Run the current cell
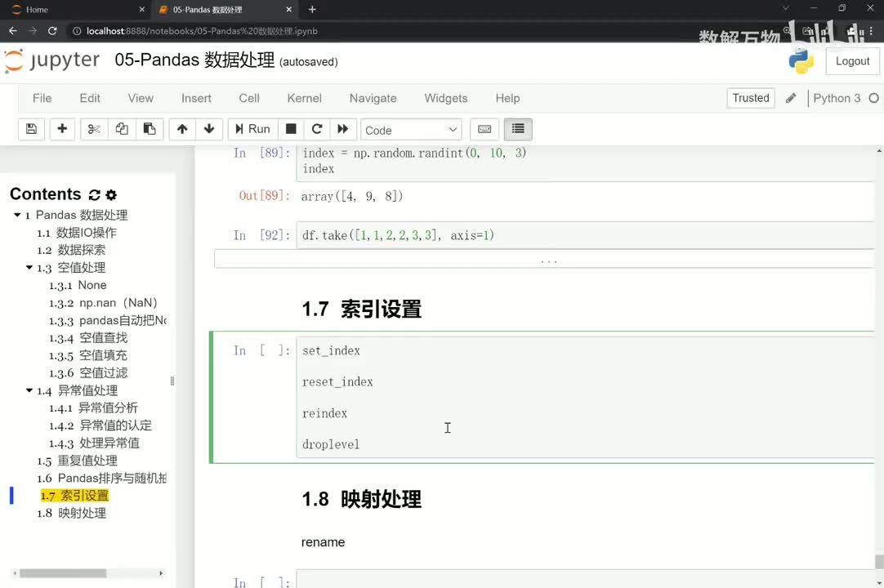The image size is (884, 588). click(x=252, y=129)
